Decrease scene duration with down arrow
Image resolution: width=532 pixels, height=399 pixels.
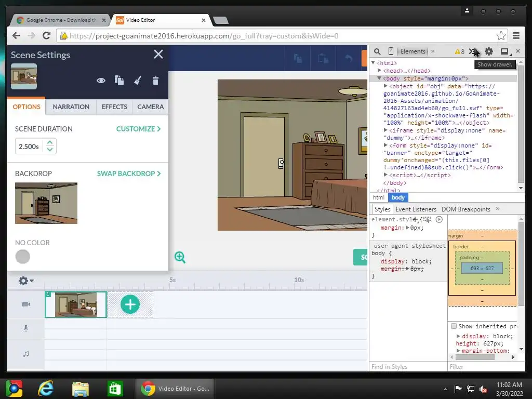[50, 150]
